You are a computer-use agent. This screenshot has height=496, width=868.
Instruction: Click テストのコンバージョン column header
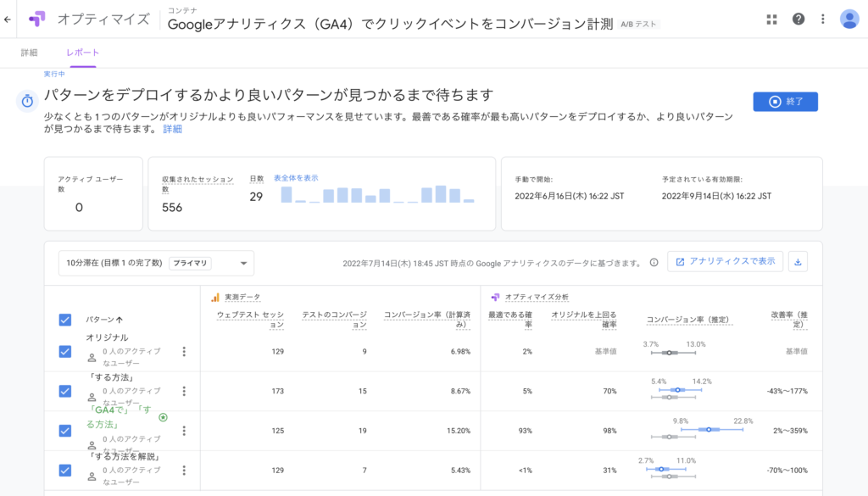(334, 320)
